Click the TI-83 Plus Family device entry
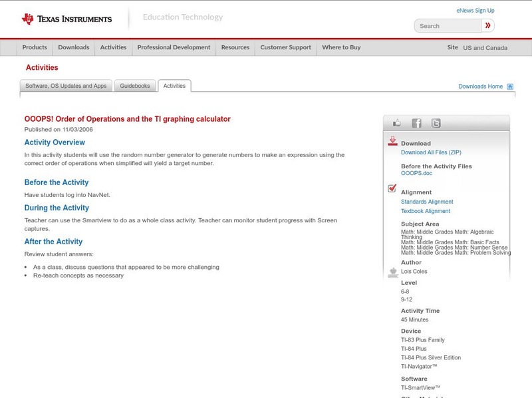 pyautogui.click(x=423, y=340)
